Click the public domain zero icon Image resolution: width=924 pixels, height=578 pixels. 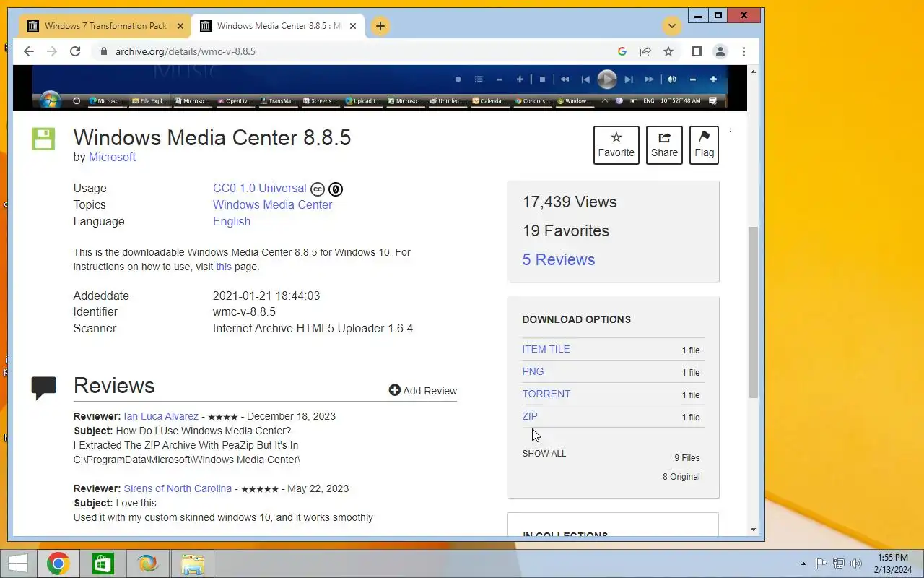(x=336, y=189)
